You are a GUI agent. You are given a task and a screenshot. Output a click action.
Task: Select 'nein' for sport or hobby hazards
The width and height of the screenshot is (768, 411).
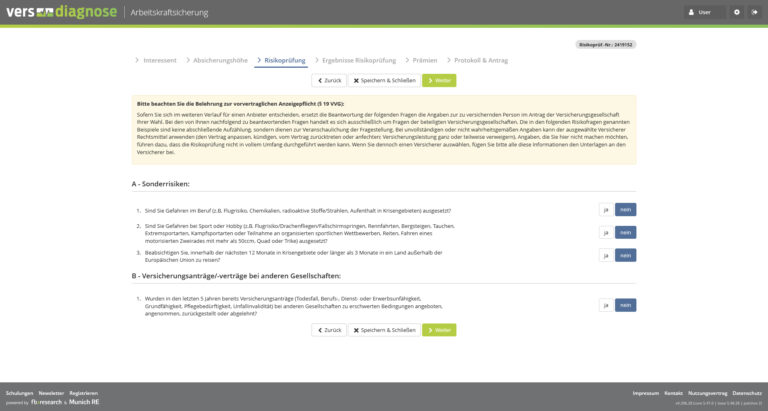(x=625, y=232)
